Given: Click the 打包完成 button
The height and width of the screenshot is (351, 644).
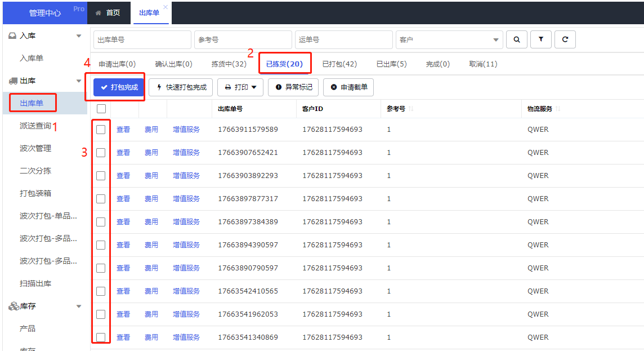Looking at the screenshot, I should click(119, 87).
